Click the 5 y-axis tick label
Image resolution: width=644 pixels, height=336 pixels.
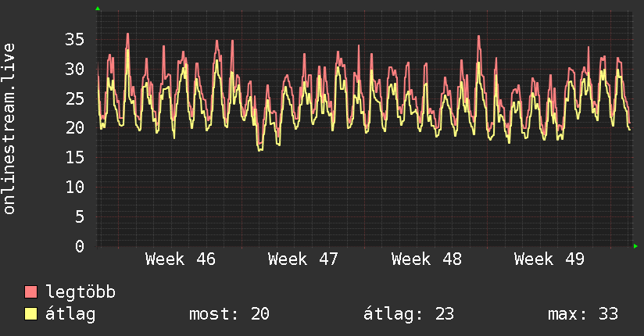pyautogui.click(x=80, y=216)
